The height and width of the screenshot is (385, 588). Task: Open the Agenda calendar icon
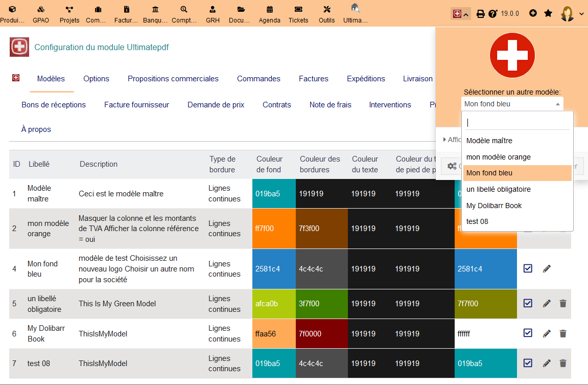[269, 10]
